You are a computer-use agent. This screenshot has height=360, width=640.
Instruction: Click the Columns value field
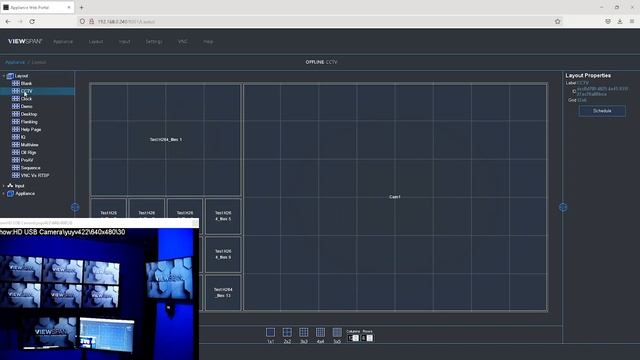353,338
